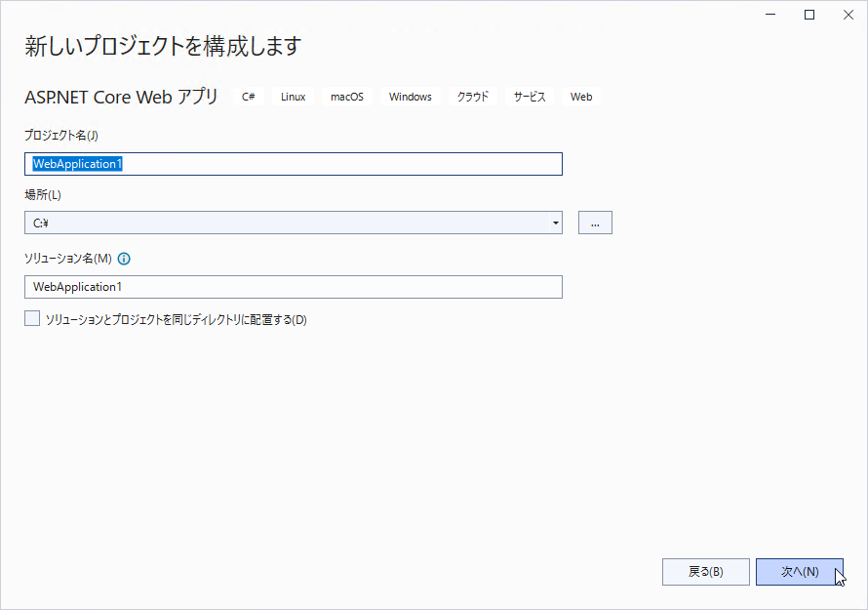868x610 pixels.
Task: Click the クラウド tag
Action: point(473,97)
